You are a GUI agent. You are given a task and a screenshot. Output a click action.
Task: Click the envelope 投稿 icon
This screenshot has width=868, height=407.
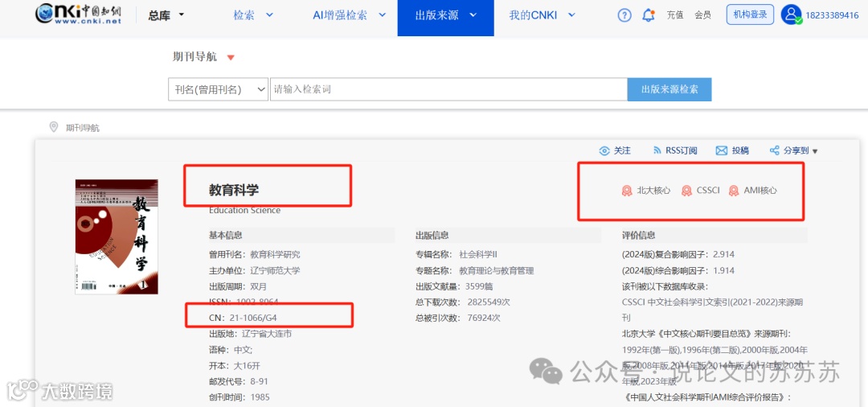pyautogui.click(x=721, y=150)
